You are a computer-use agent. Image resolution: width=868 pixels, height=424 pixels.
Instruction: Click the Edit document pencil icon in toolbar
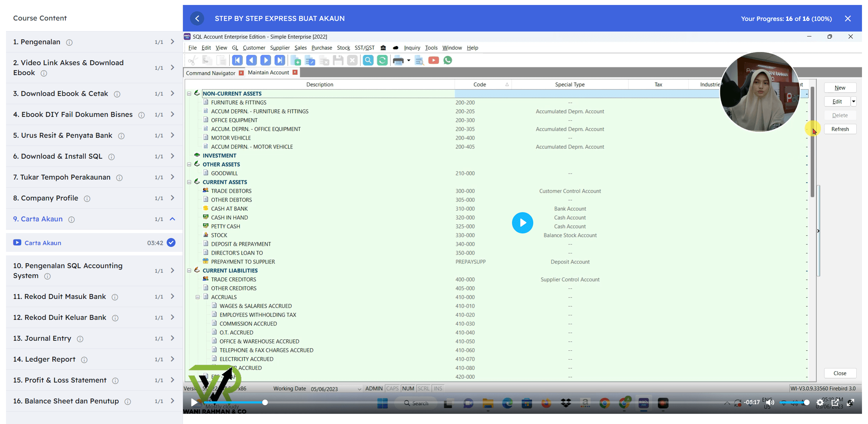point(310,61)
